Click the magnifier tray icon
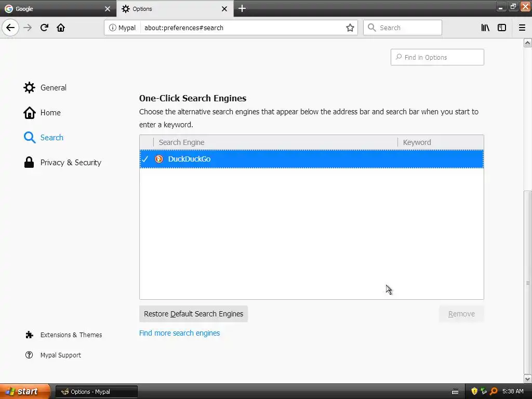This screenshot has width=532, height=399. click(x=494, y=392)
